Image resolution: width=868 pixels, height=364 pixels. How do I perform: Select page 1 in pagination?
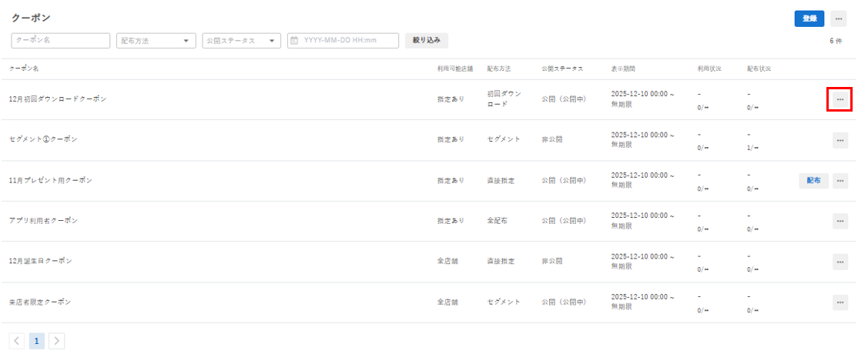click(36, 342)
